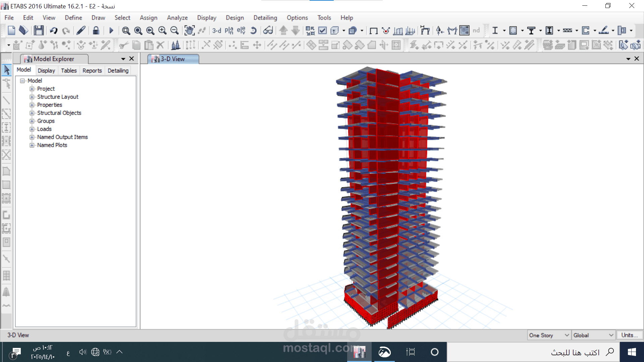The image size is (644, 362).
Task: Click the Windows Start button
Action: (632, 352)
